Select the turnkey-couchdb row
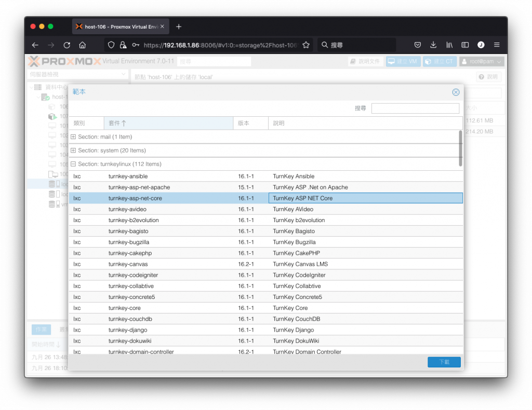532x410 pixels. (265, 319)
